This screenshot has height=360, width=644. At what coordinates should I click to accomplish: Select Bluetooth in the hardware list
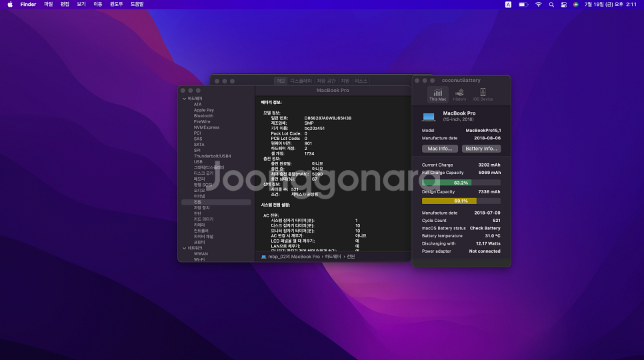203,116
